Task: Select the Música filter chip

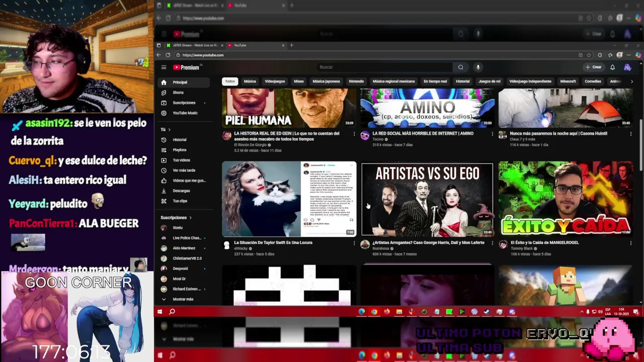Action: click(x=250, y=81)
